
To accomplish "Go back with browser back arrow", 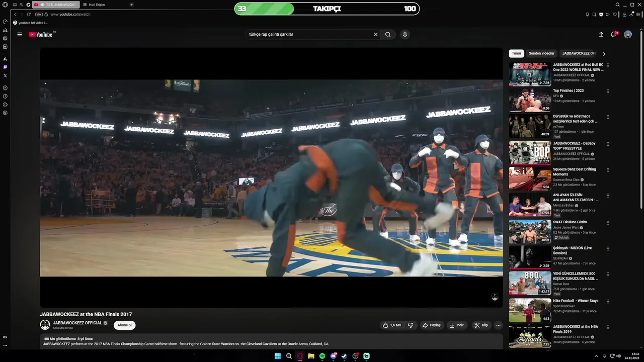I will [x=15, y=15].
